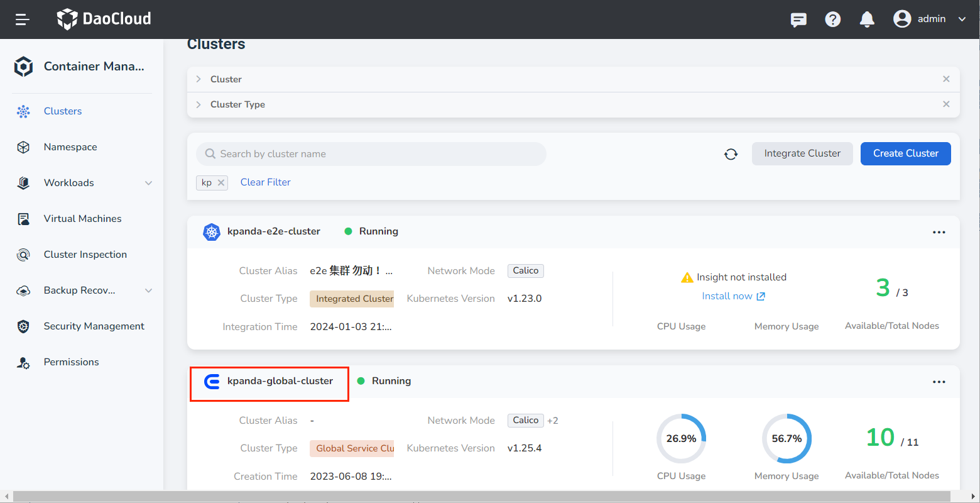Expand the Cluster filter section

[199, 79]
